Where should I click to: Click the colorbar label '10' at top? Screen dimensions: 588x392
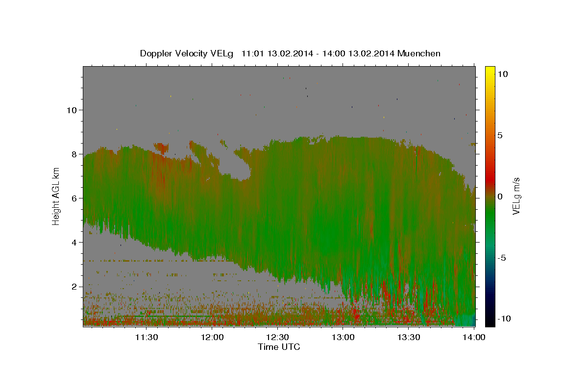tap(503, 73)
